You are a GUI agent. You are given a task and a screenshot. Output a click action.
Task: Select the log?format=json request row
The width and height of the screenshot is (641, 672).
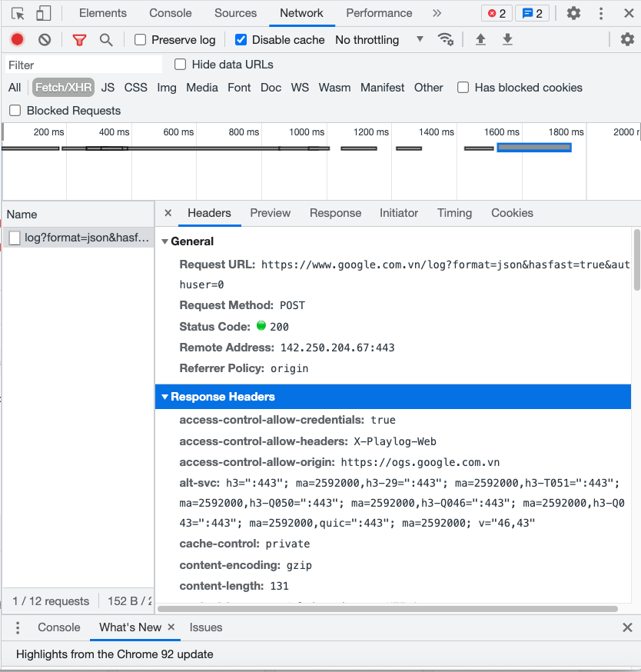click(79, 238)
